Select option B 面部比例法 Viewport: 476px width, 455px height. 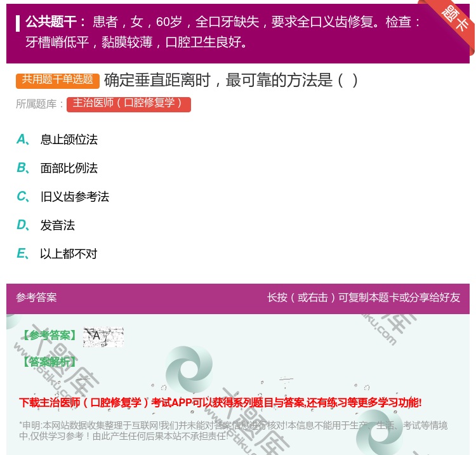pos(57,168)
